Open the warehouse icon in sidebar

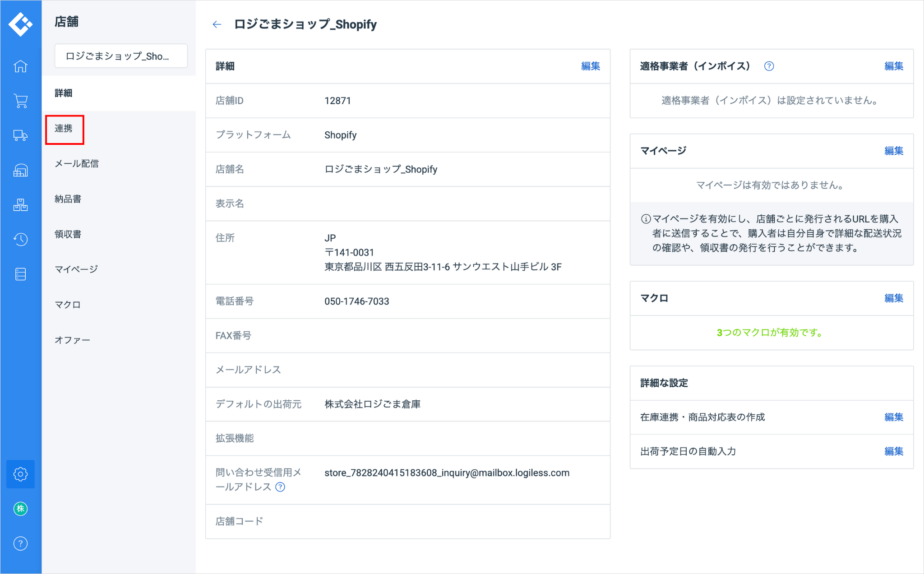pyautogui.click(x=20, y=170)
